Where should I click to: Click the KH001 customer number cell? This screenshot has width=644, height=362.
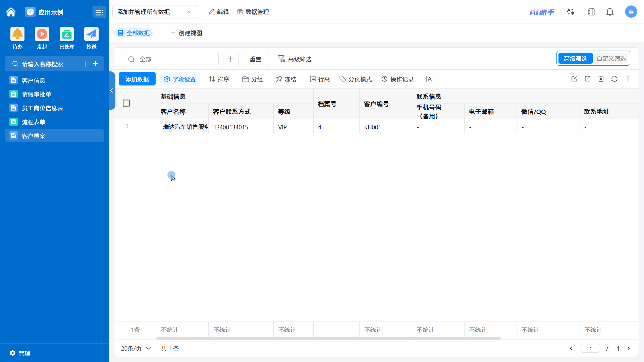[x=386, y=127]
